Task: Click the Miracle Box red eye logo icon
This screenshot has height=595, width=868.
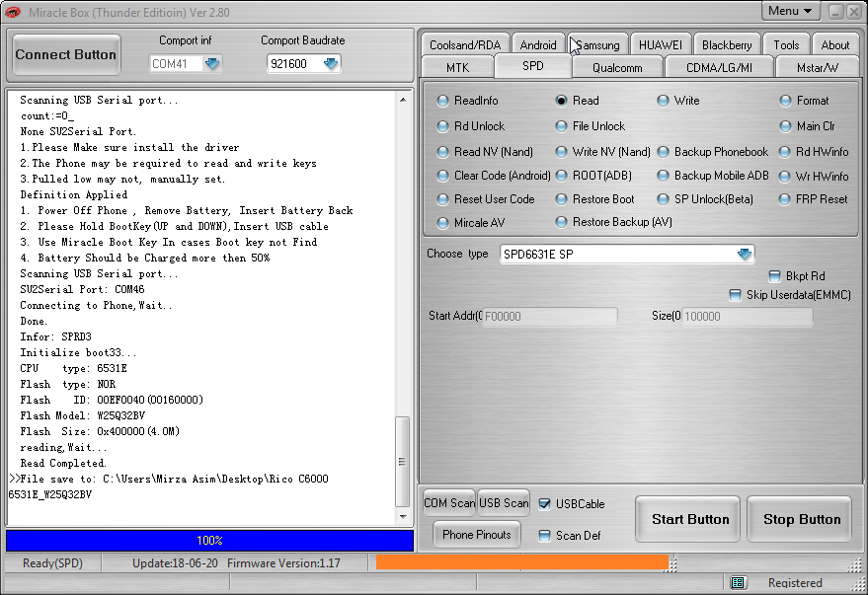Action: coord(12,12)
